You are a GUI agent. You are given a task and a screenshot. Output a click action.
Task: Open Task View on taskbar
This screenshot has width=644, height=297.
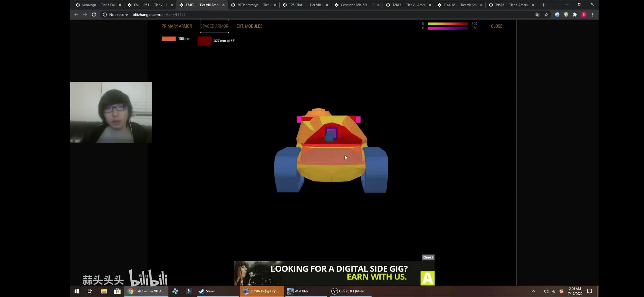point(90,291)
